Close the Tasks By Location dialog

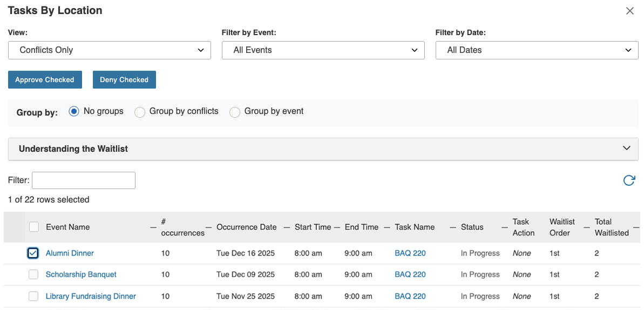click(629, 11)
